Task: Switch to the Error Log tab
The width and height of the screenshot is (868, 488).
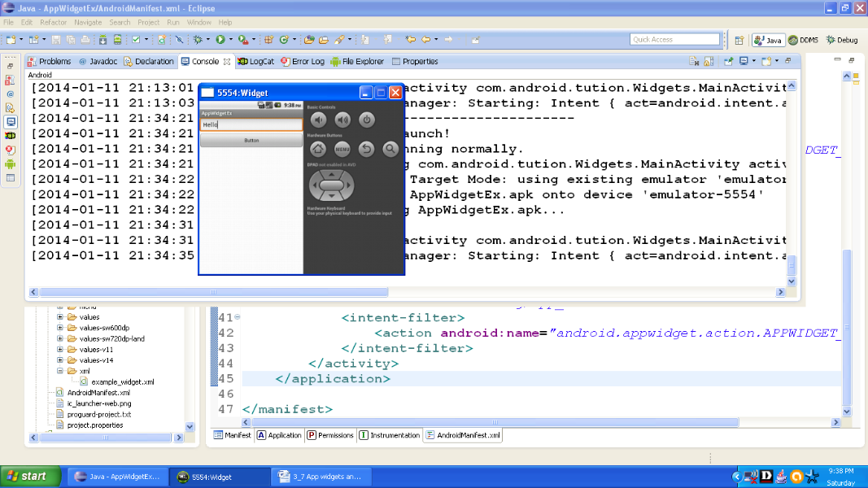Action: [x=303, y=62]
